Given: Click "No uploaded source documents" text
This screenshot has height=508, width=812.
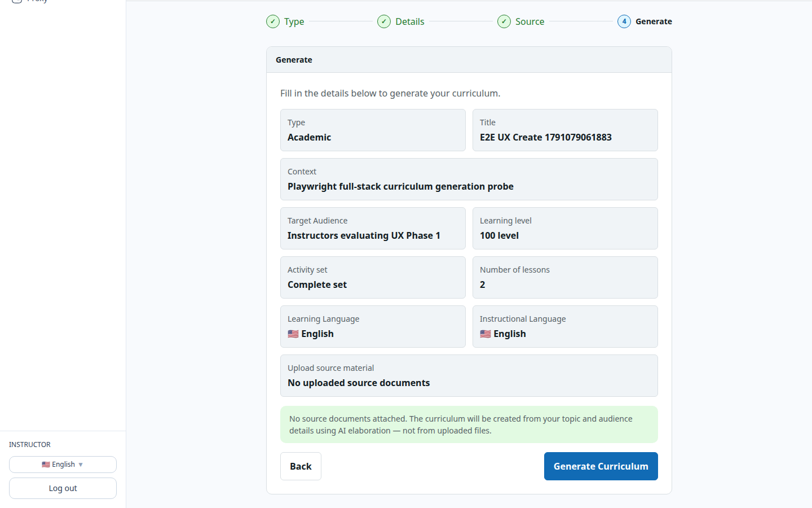Looking at the screenshot, I should pos(359,383).
